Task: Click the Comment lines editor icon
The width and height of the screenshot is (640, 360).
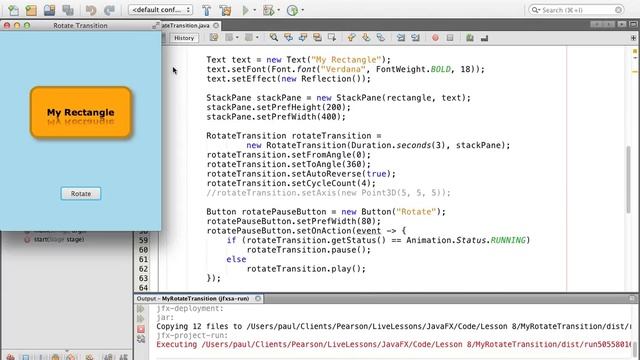Action: (x=470, y=38)
